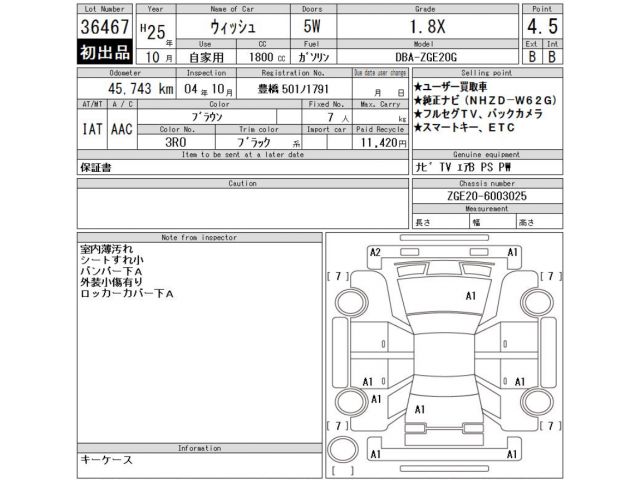Select the point score 4.5
This screenshot has width=640, height=480.
(x=542, y=27)
